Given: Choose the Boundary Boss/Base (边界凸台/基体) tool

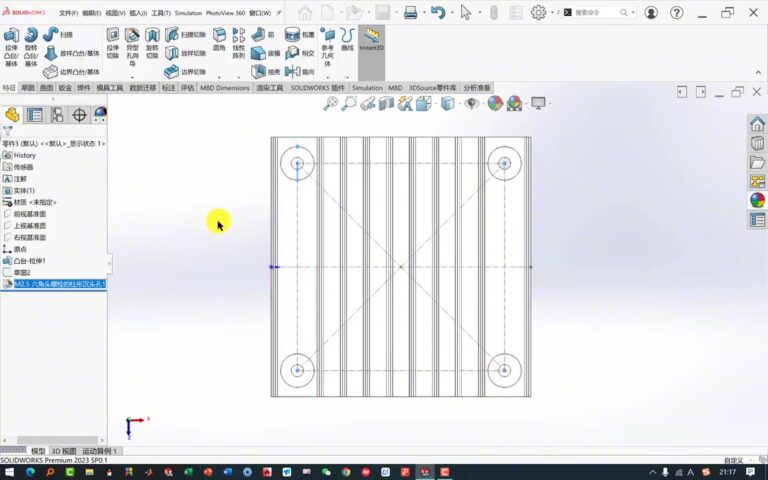Looking at the screenshot, I should click(x=72, y=72).
